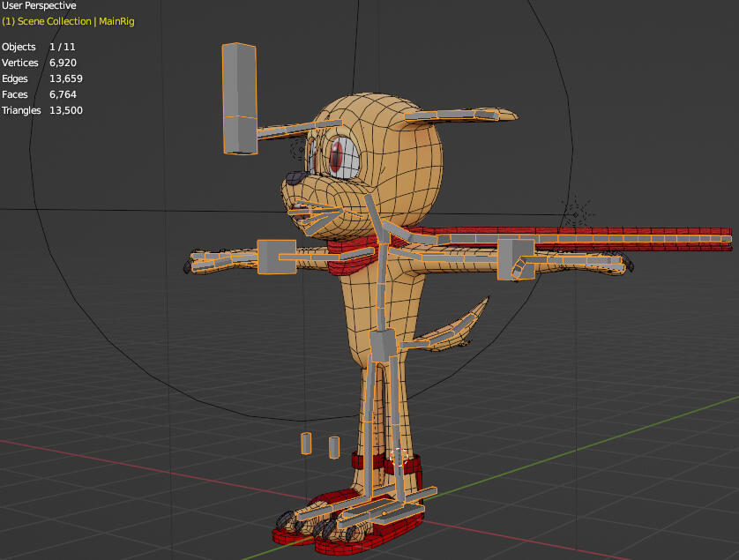This screenshot has width=739, height=560.
Task: Select the character's black nose
Action: [x=296, y=176]
